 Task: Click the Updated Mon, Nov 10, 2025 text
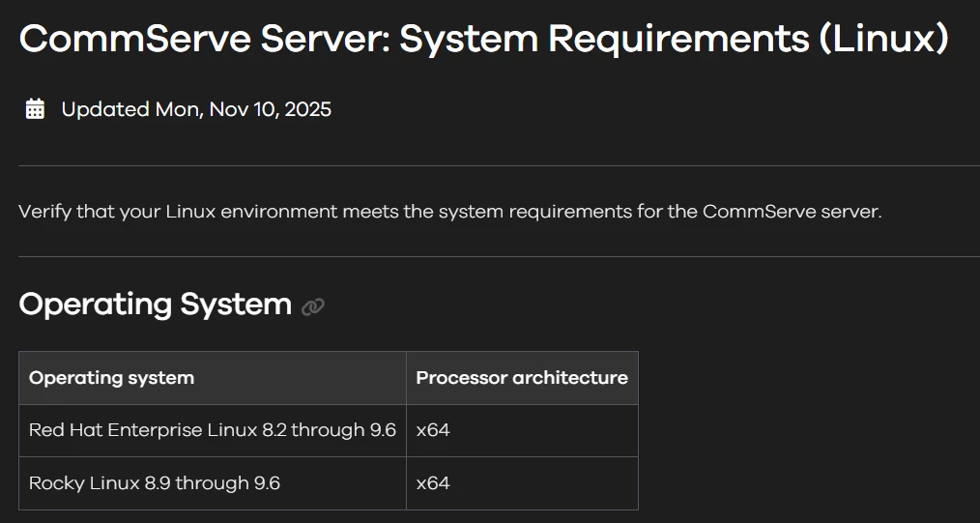(x=196, y=109)
